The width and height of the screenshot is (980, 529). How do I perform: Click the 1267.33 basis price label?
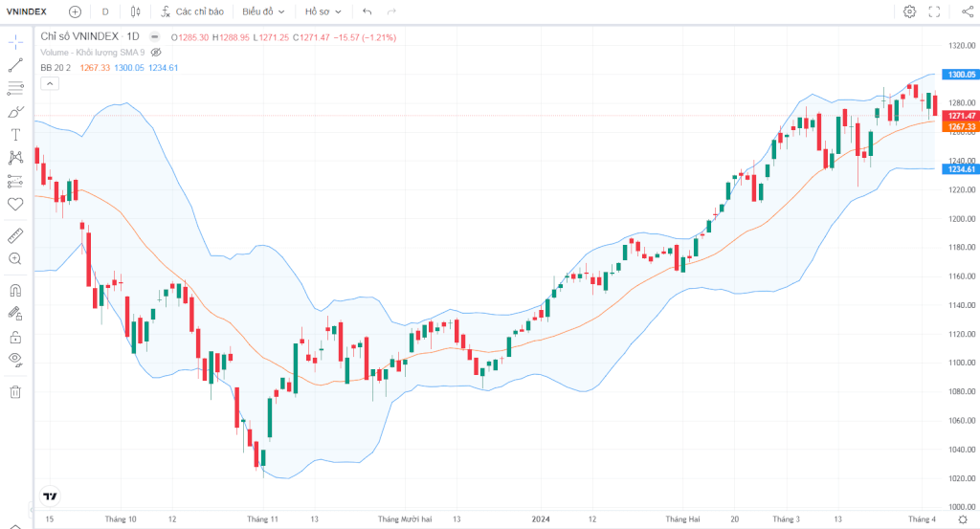click(961, 127)
